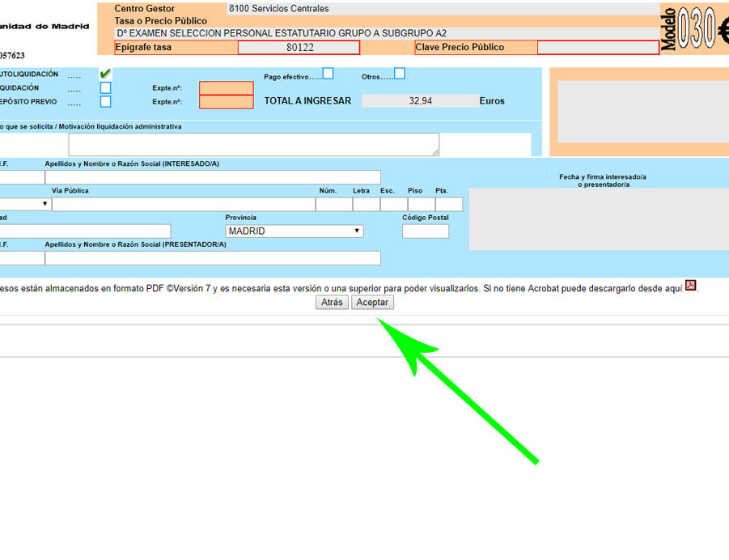Image resolution: width=729 pixels, height=560 pixels.
Task: Focus the Epígrafe tasa field with 80122
Action: point(299,48)
